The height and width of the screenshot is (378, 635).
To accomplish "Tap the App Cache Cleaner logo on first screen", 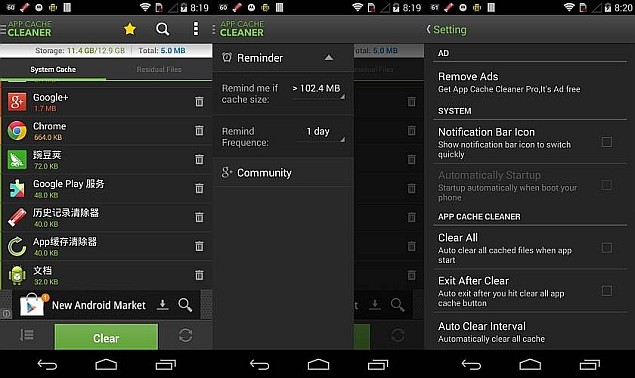I will [x=30, y=29].
